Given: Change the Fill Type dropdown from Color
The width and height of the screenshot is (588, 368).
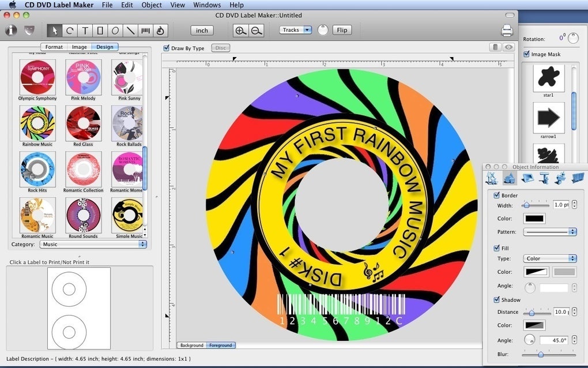Looking at the screenshot, I should (549, 258).
